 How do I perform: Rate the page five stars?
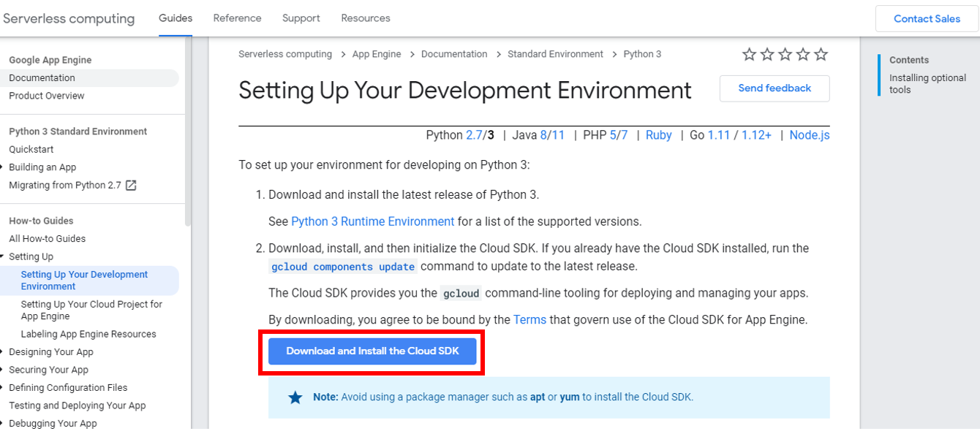click(x=821, y=55)
